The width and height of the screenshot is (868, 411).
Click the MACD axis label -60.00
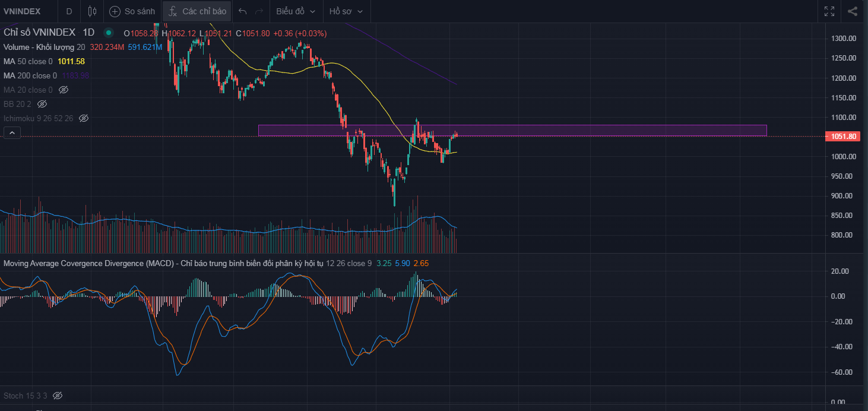coord(842,372)
